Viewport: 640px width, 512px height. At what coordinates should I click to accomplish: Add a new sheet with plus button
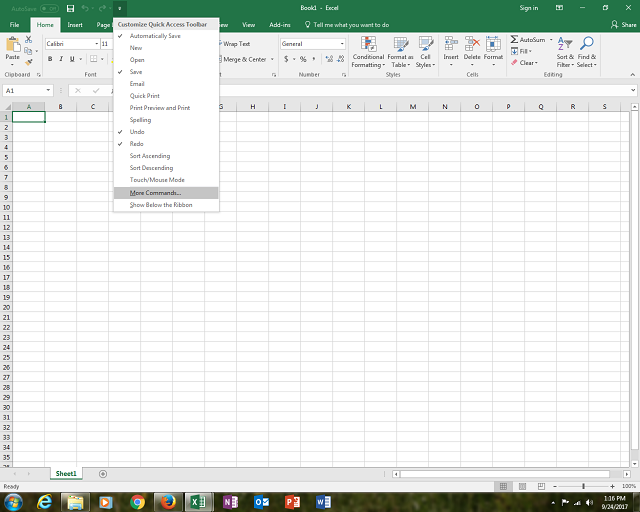(103, 474)
